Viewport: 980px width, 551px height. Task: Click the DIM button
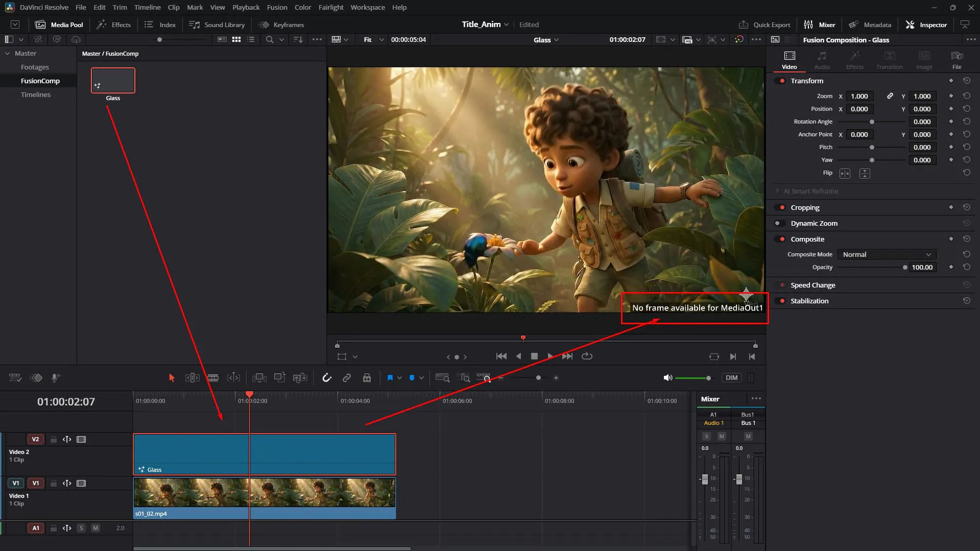click(x=732, y=378)
